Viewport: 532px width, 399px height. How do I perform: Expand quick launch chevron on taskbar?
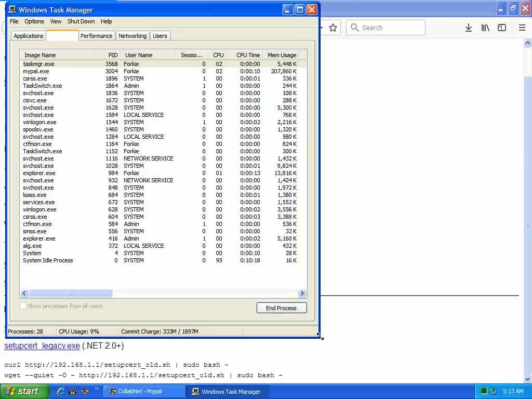(x=97, y=389)
